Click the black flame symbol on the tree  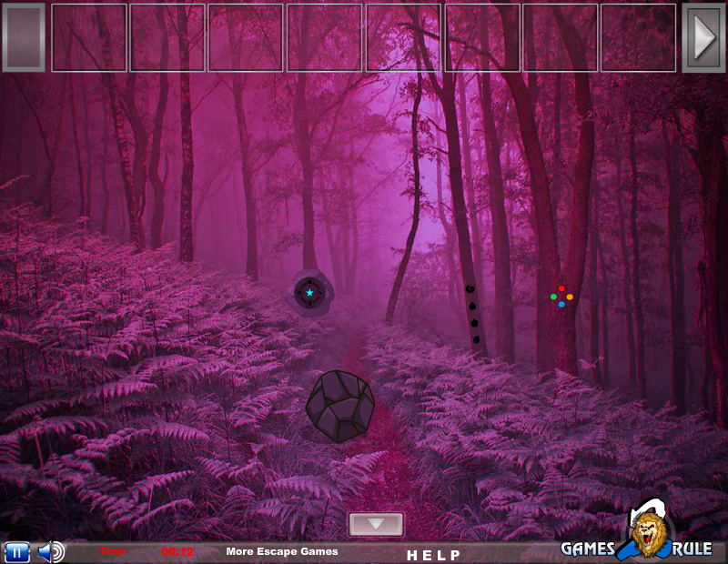coord(474,323)
